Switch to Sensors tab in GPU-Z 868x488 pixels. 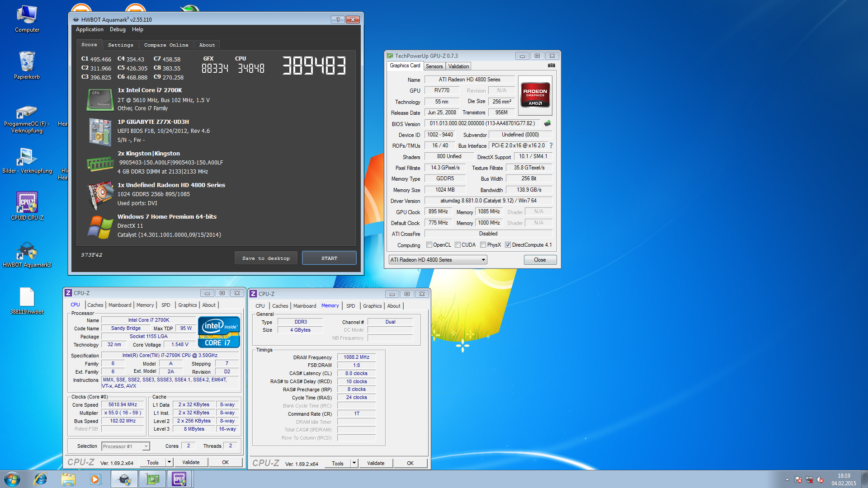pos(434,66)
